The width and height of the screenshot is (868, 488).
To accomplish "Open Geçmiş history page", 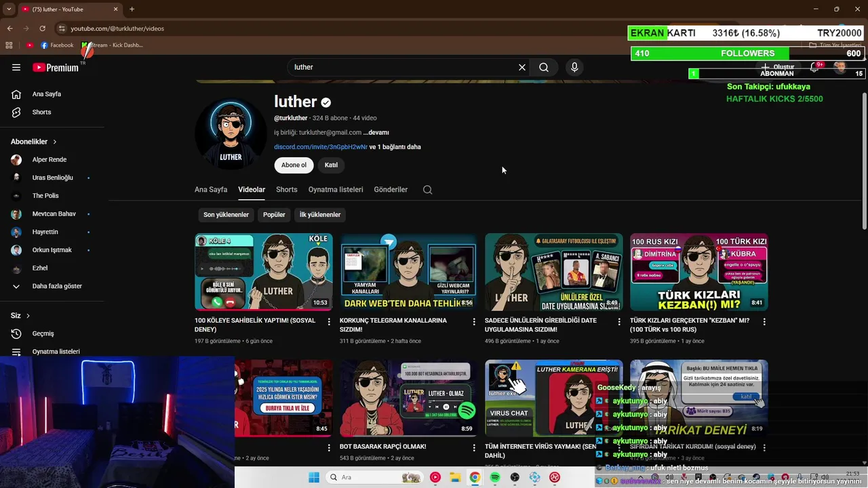I will point(43,333).
